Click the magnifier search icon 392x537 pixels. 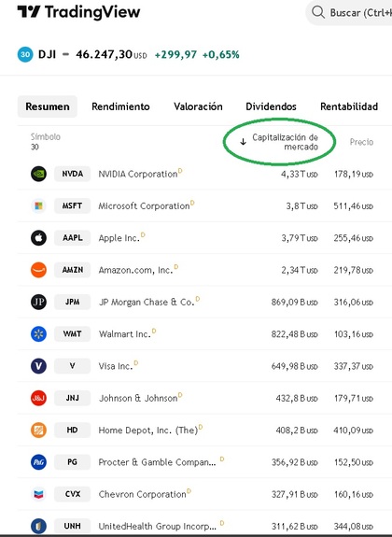coord(318,12)
